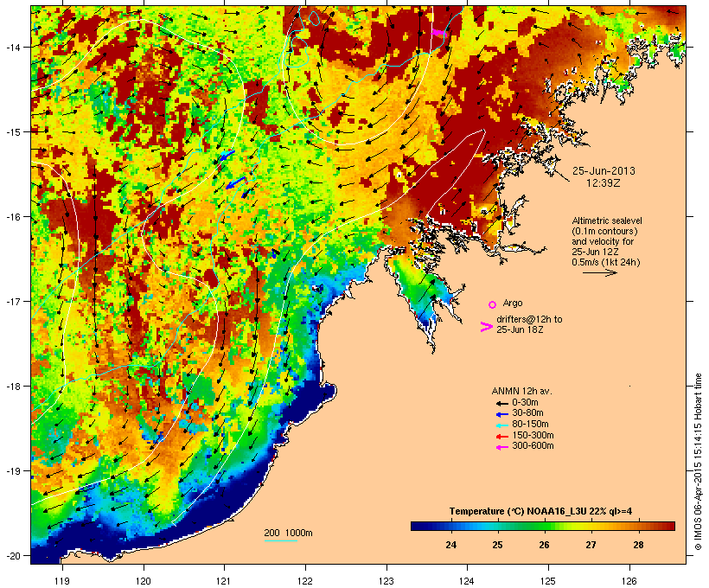Click the magenta Argo circle marker

pos(493,304)
